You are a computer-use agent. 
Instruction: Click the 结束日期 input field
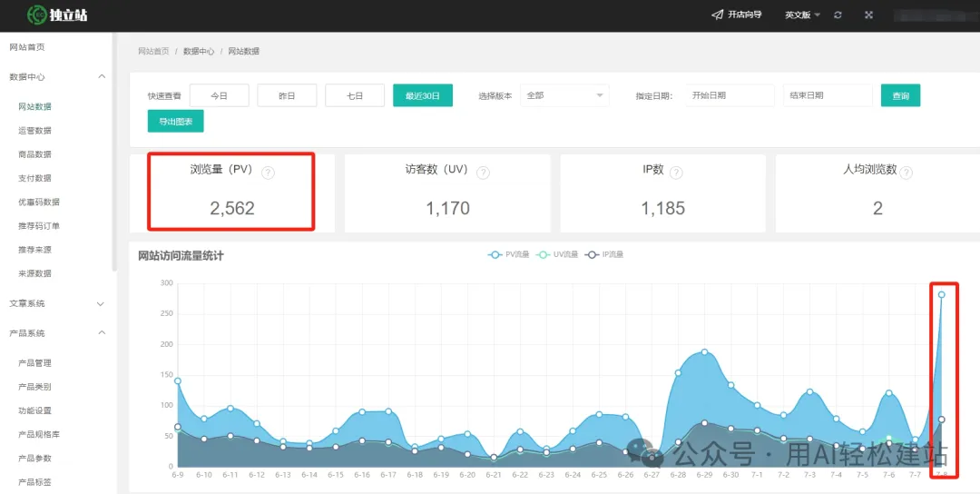(x=828, y=95)
